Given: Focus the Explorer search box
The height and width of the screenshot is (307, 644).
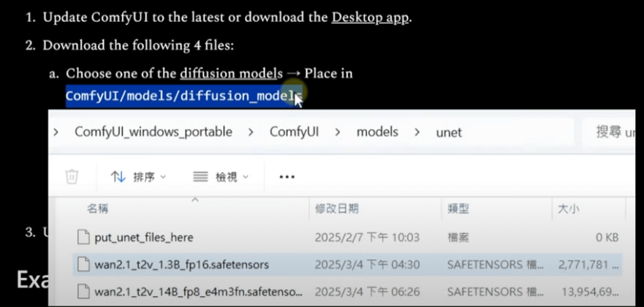Looking at the screenshot, I should tap(609, 132).
